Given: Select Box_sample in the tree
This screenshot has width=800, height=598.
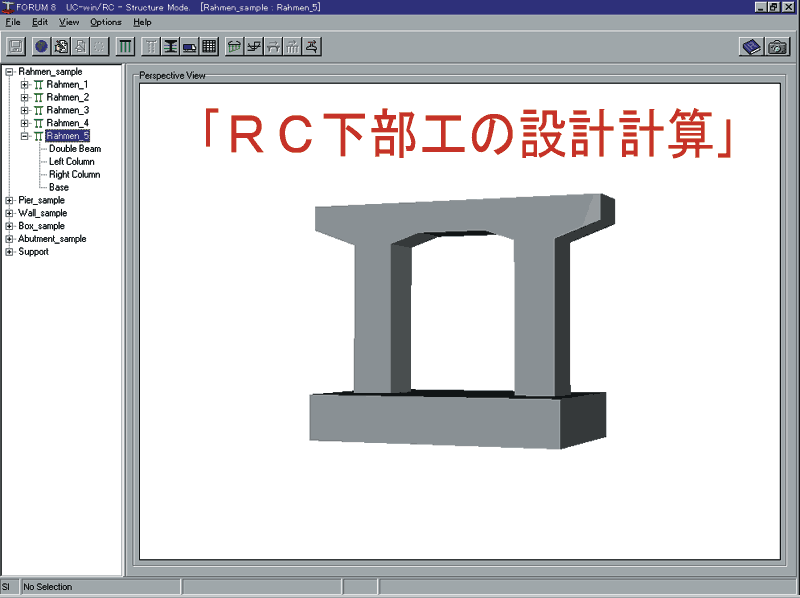Looking at the screenshot, I should (41, 226).
